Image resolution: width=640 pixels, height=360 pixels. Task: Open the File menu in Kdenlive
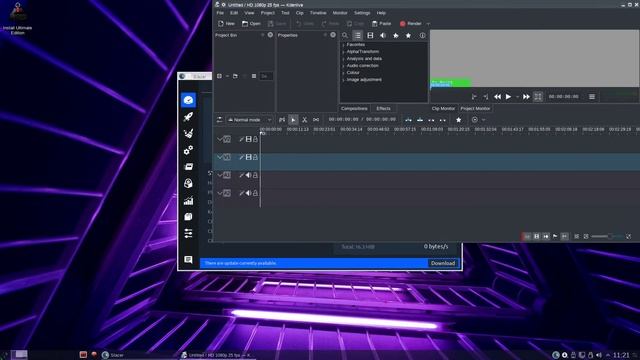coord(220,13)
